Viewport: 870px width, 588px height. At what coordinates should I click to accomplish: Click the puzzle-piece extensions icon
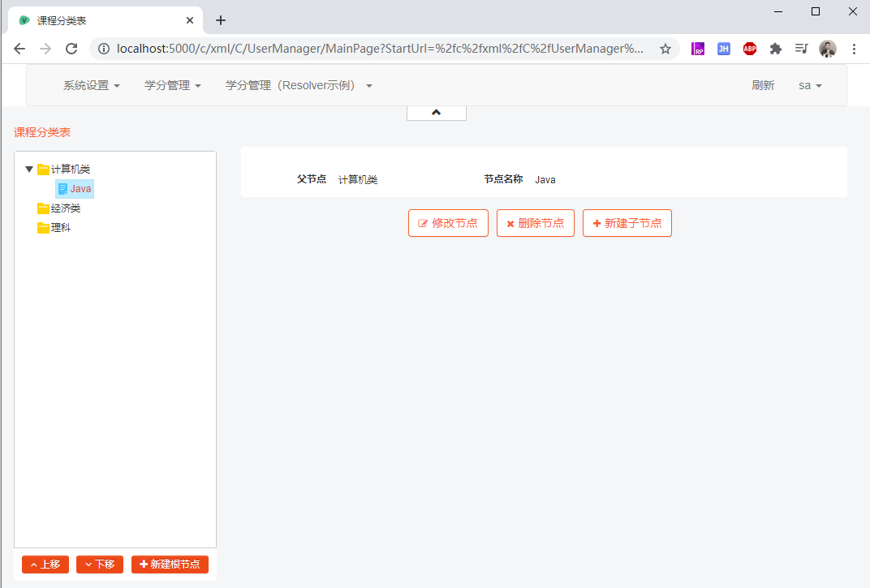[775, 49]
